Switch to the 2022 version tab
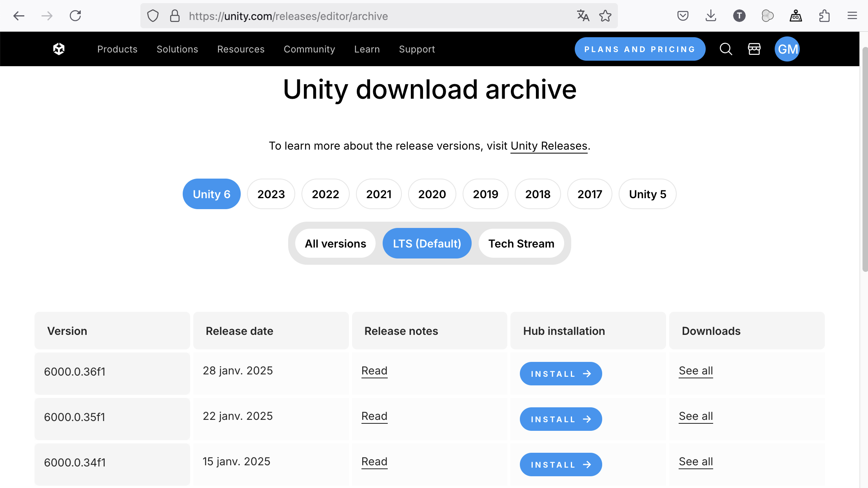 325,194
